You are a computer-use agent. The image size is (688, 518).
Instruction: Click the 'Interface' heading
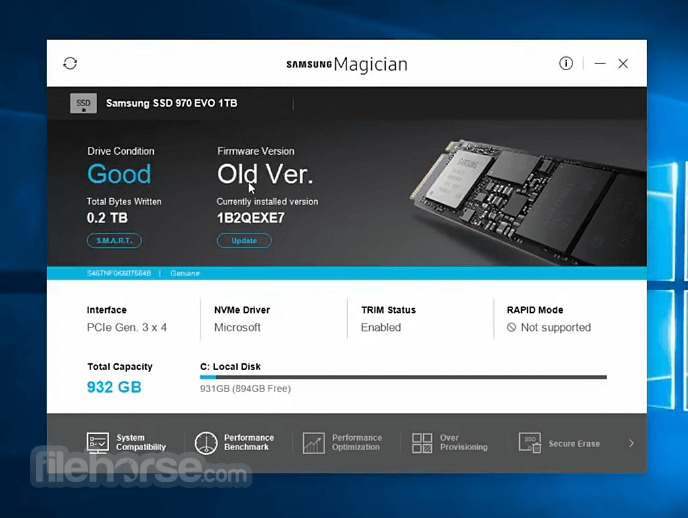coord(107,310)
